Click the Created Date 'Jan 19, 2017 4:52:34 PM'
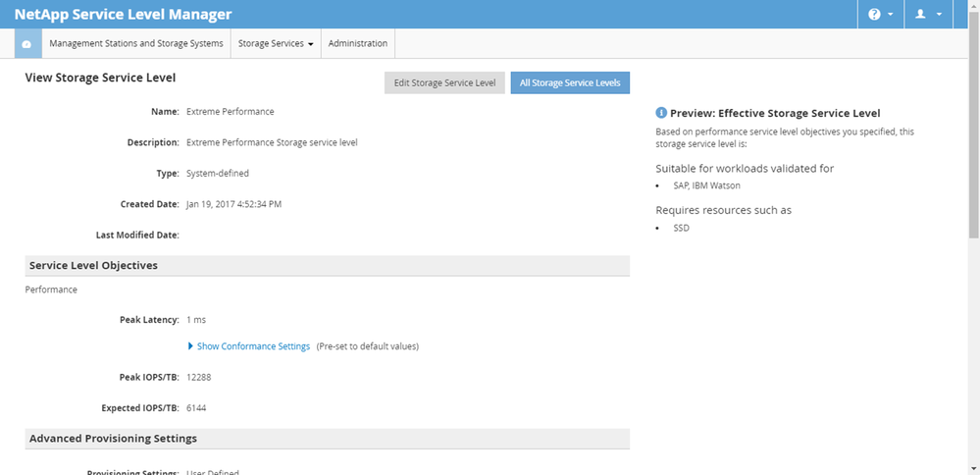 coord(233,204)
